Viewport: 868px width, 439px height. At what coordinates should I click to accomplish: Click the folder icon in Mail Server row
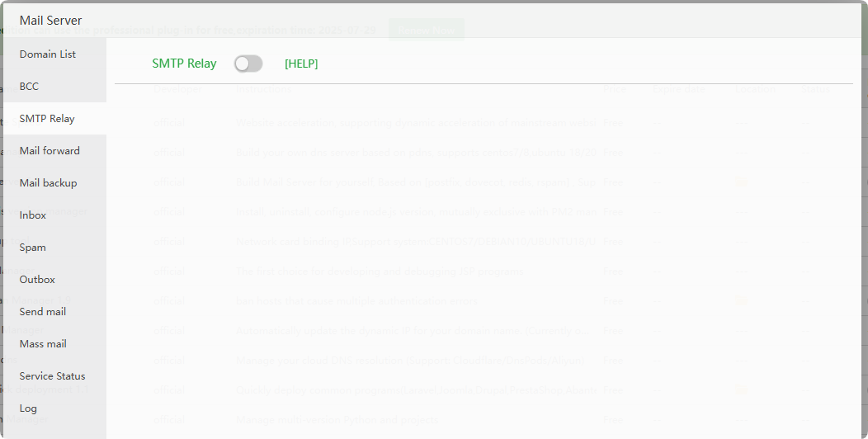[741, 182]
